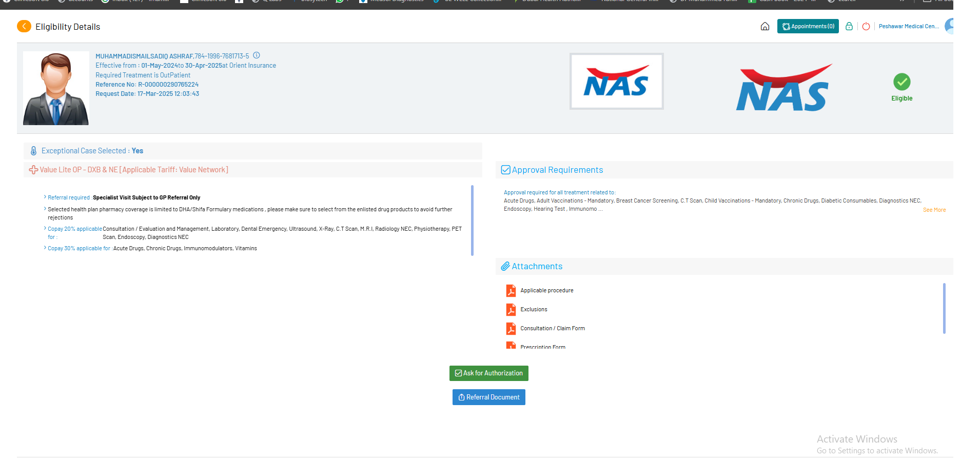Screen dimensions: 980x461
Task: Click Approval required for all treatment text
Action: [x=559, y=193]
